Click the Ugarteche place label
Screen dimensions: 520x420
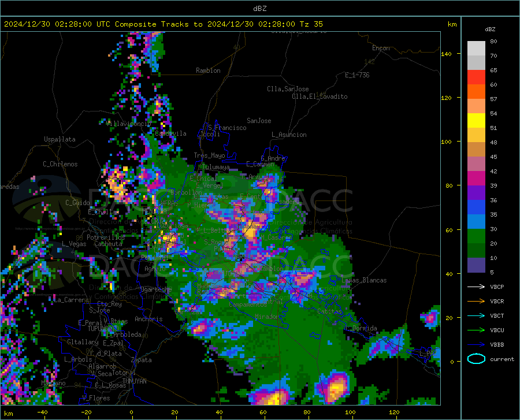pos(156,289)
